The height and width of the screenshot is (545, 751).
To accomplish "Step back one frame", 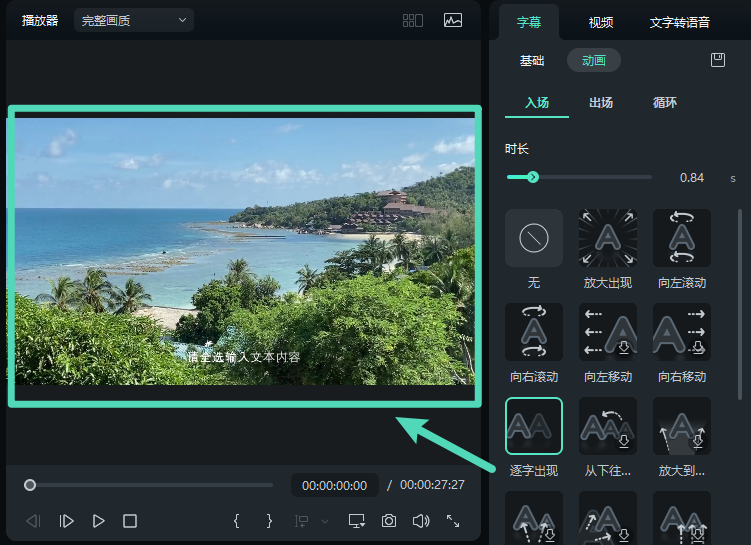I will click(x=34, y=521).
